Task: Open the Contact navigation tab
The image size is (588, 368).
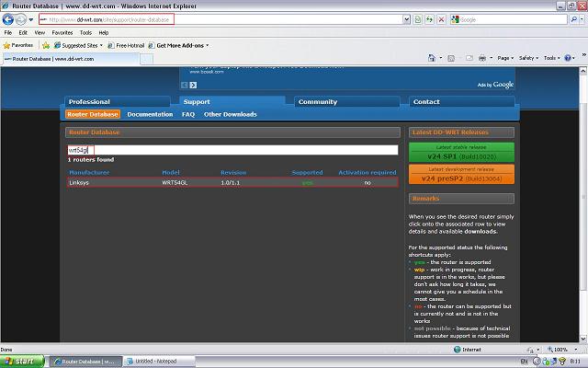Action: point(461,102)
